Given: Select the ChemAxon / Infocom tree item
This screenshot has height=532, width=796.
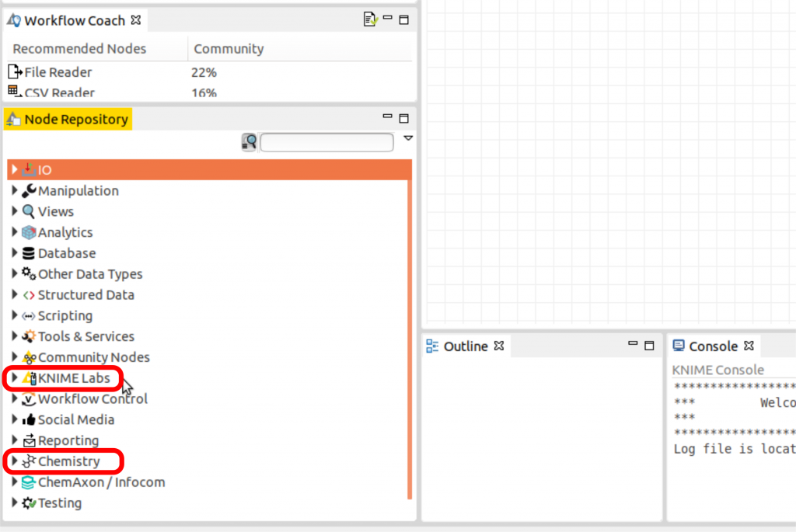Looking at the screenshot, I should pos(102,482).
